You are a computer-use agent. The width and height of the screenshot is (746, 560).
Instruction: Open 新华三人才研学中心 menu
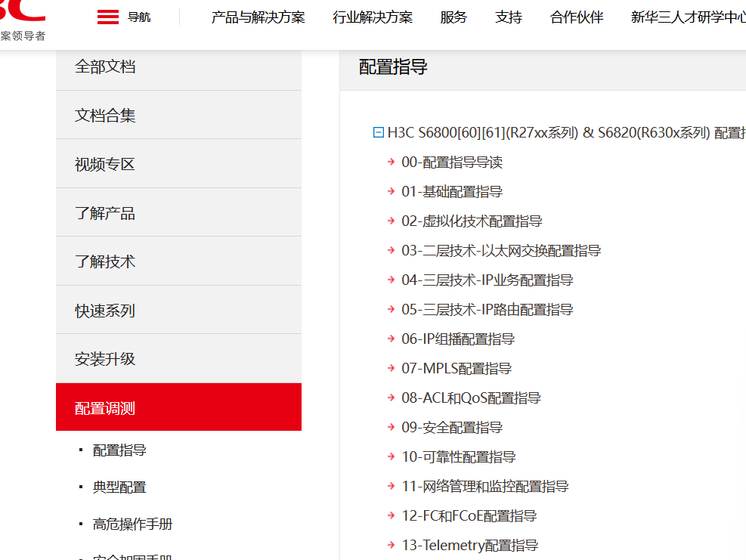tap(688, 17)
